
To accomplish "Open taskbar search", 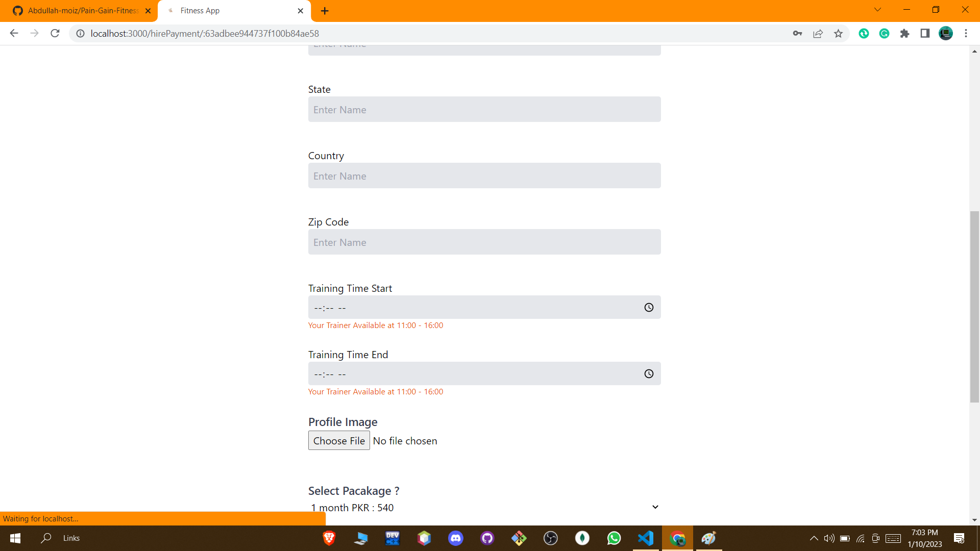I will pyautogui.click(x=46, y=538).
